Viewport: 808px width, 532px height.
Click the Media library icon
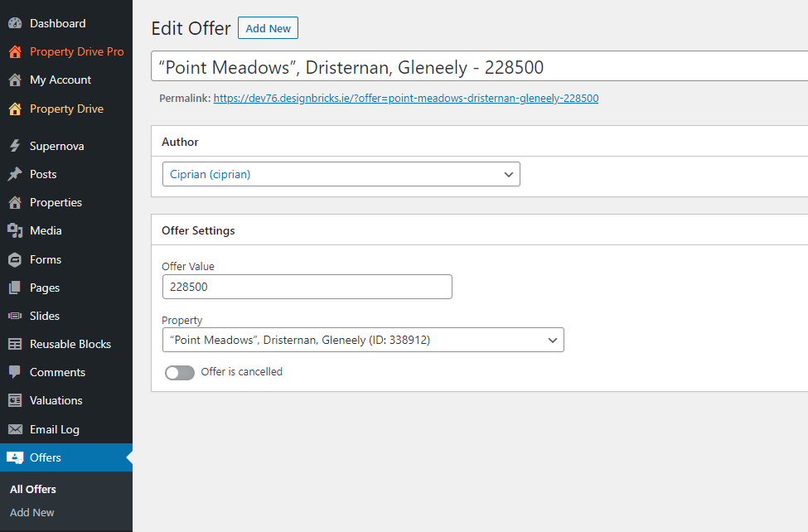tap(15, 231)
